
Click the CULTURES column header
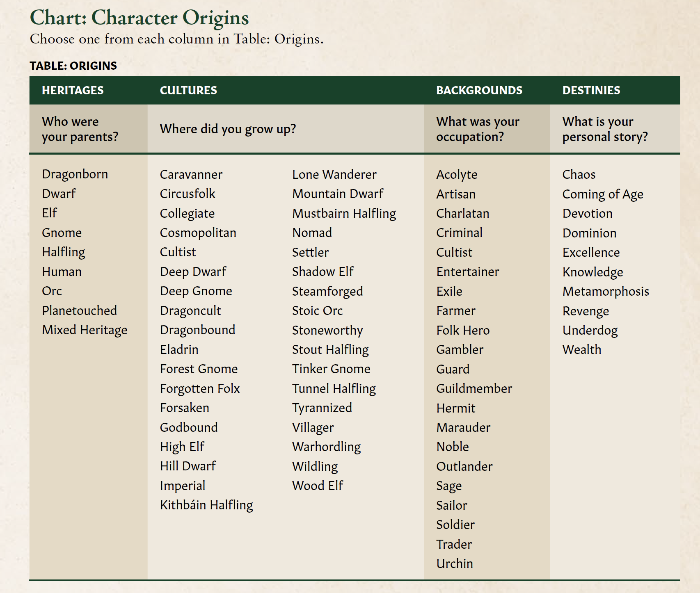point(188,90)
